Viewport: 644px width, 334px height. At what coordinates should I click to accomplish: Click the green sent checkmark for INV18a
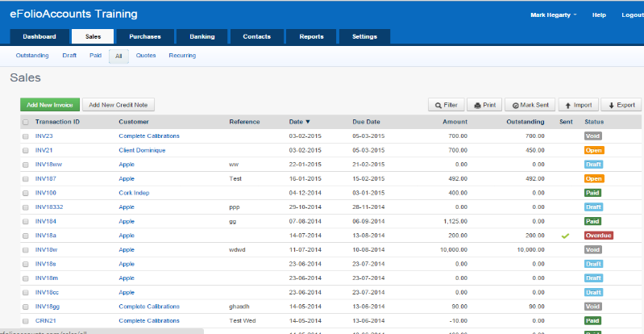[x=565, y=236]
